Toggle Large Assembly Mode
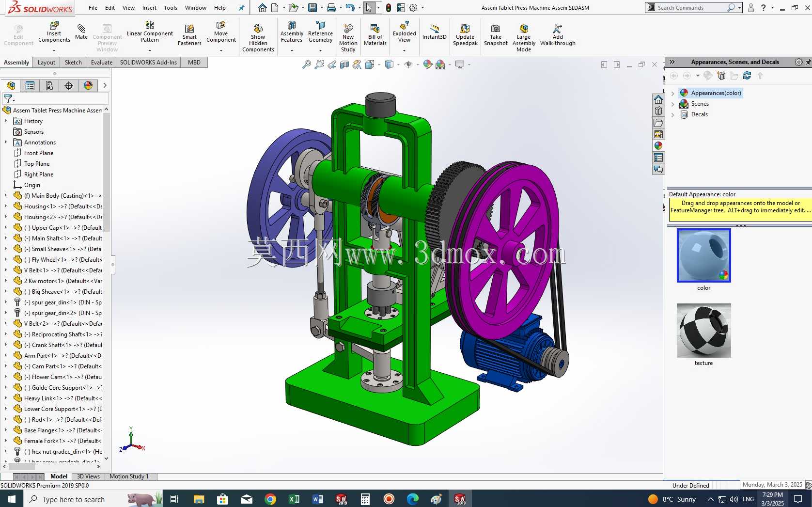 click(524, 38)
